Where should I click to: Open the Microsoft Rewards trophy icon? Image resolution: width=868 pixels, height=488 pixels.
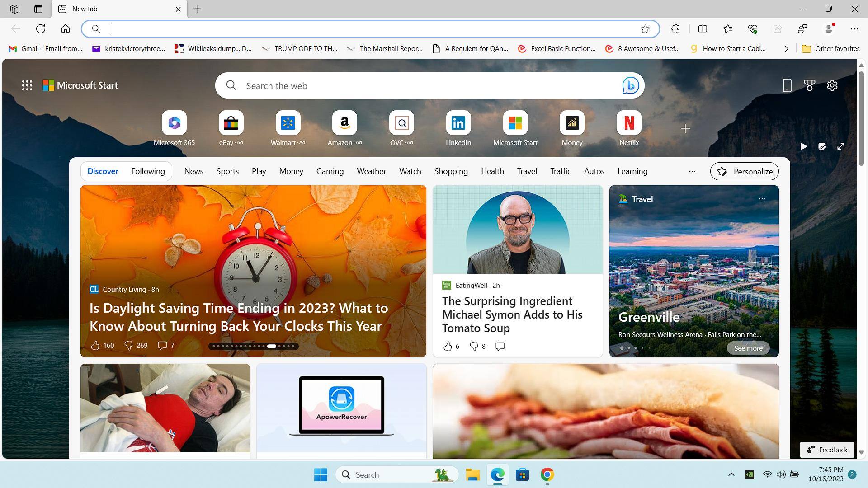pyautogui.click(x=809, y=85)
